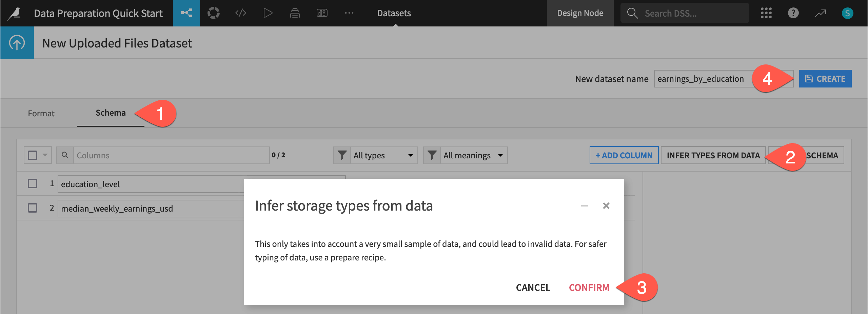Click the upload arrow dataset icon

(17, 43)
